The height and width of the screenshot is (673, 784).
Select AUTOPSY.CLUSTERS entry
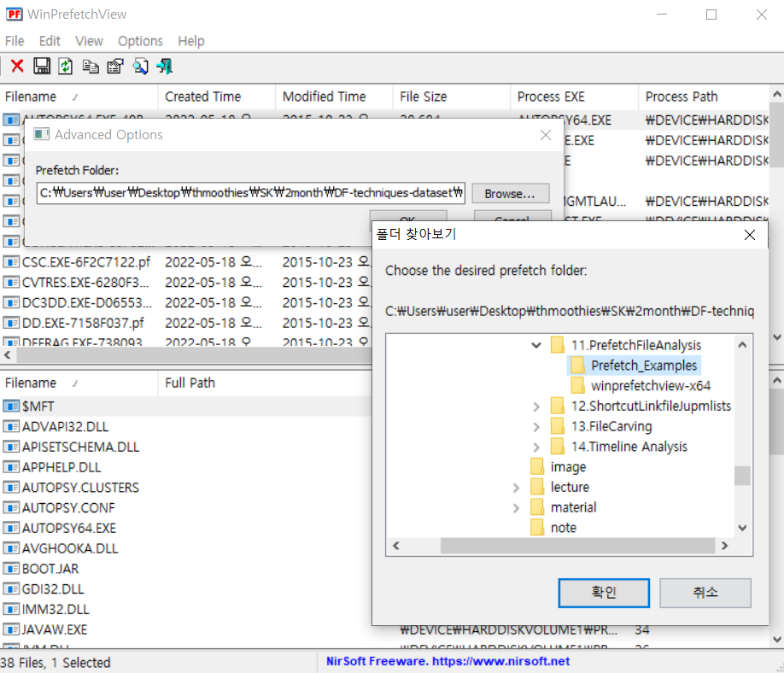[186, 488]
